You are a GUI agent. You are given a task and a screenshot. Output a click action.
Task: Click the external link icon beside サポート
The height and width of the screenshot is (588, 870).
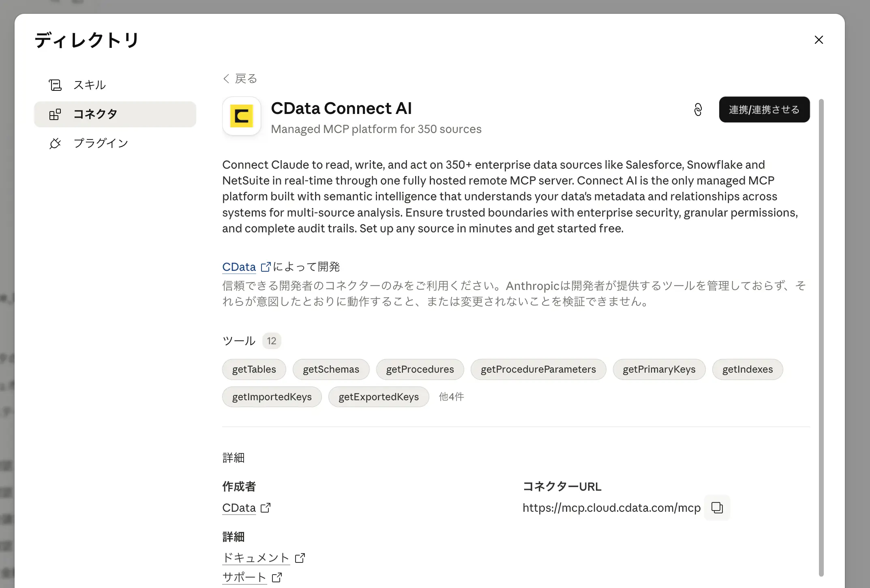tap(277, 577)
